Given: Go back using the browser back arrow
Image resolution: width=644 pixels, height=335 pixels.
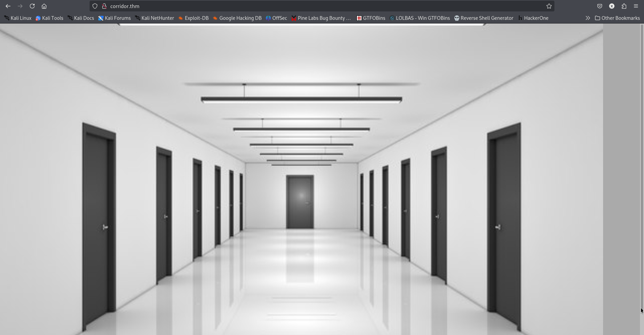Looking at the screenshot, I should click(x=8, y=6).
